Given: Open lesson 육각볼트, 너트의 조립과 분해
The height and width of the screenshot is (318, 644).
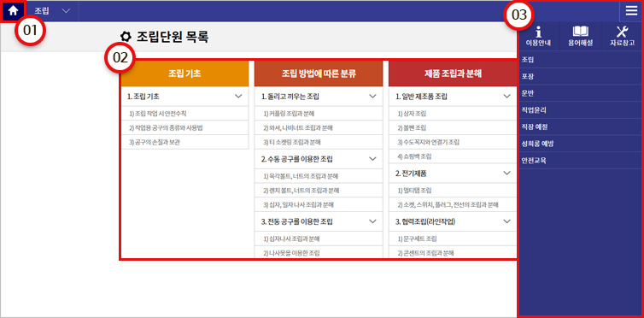Looking at the screenshot, I should click(x=319, y=176).
